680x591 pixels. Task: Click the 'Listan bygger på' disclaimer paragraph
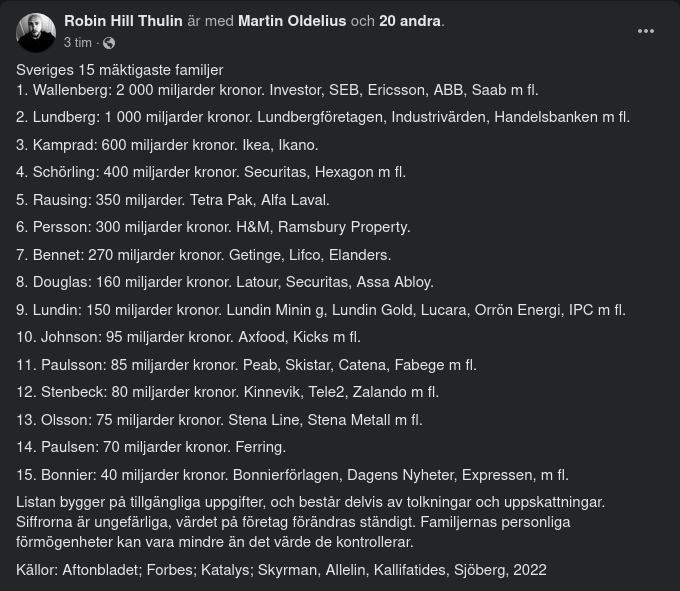click(x=310, y=522)
